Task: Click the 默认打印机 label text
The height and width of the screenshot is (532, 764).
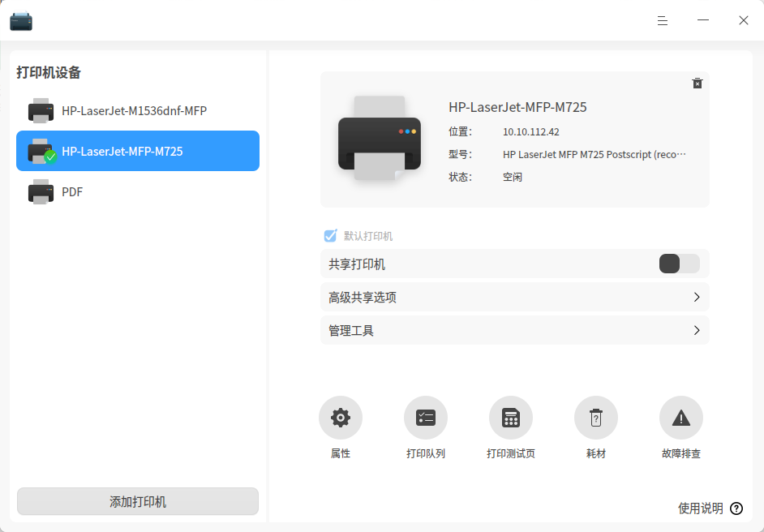Action: 368,236
